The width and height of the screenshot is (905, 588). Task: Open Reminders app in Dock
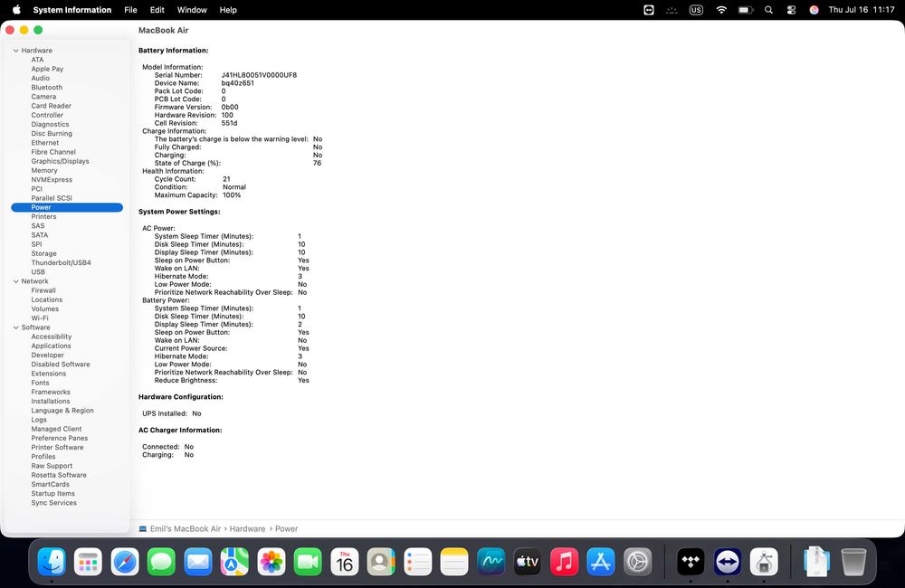(x=418, y=562)
